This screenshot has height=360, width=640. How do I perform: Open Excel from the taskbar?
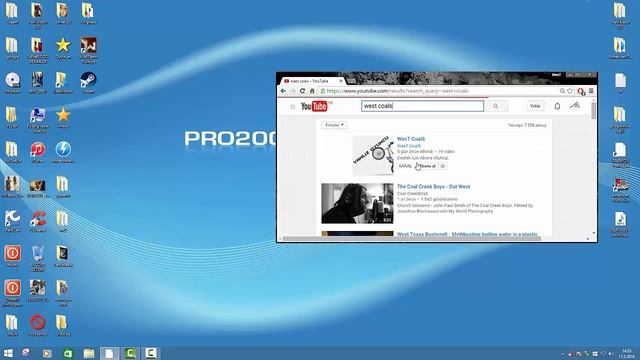tap(68, 353)
